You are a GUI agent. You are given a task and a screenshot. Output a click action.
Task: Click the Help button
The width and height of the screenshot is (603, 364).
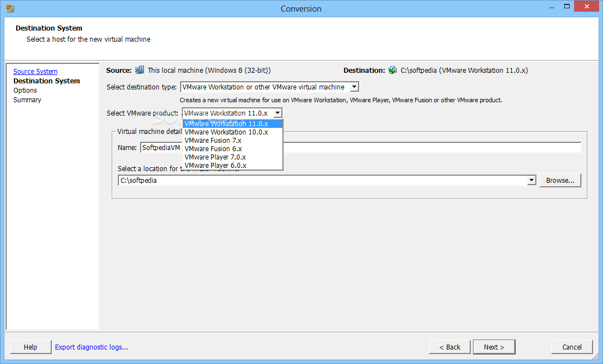(x=31, y=347)
